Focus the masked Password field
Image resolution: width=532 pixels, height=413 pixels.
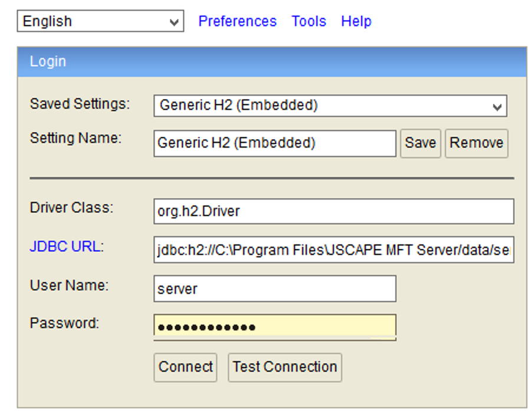click(x=275, y=327)
